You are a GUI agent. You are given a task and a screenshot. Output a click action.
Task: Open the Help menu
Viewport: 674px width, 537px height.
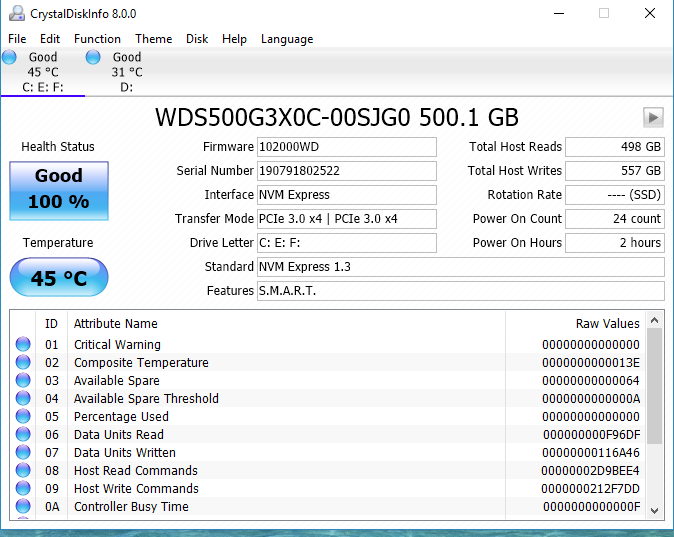click(x=234, y=39)
